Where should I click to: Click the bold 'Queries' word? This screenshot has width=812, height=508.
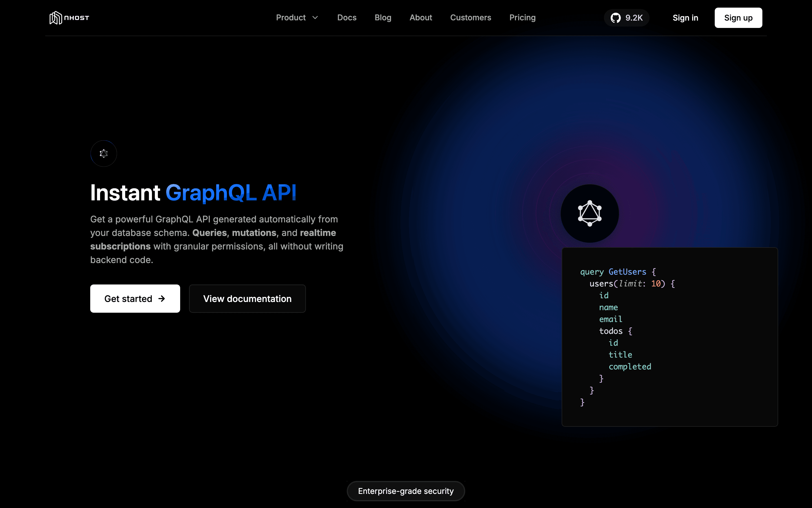pyautogui.click(x=209, y=233)
